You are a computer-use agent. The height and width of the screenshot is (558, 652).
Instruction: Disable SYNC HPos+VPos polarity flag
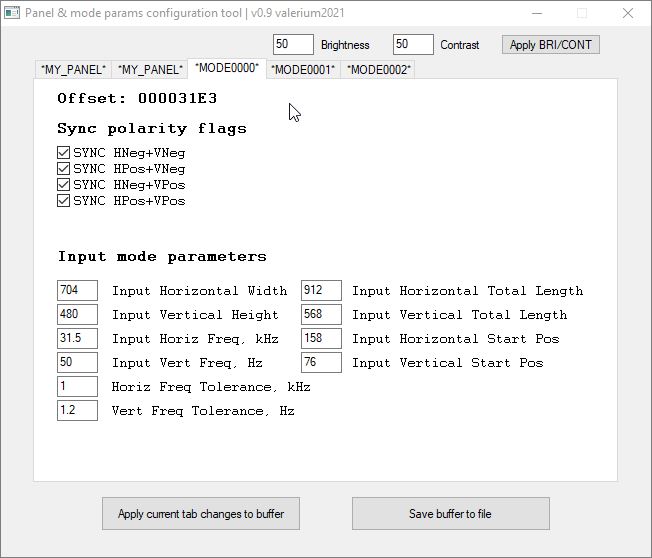click(x=65, y=201)
